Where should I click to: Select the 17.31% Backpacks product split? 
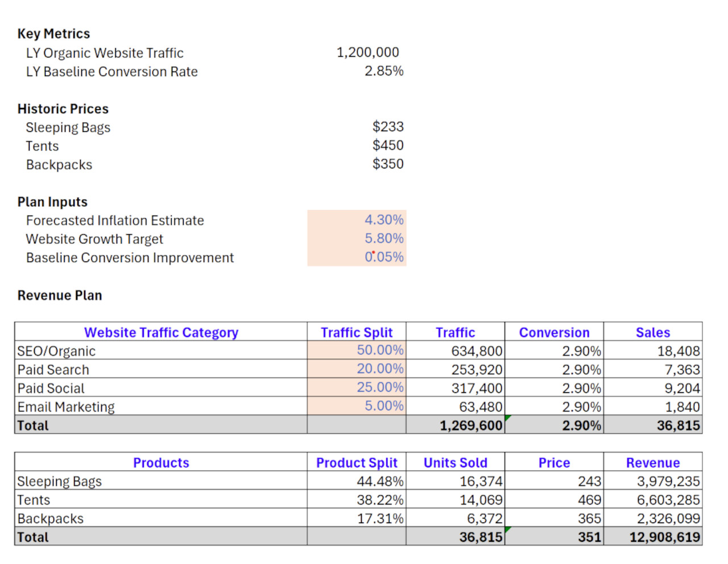pos(357,518)
